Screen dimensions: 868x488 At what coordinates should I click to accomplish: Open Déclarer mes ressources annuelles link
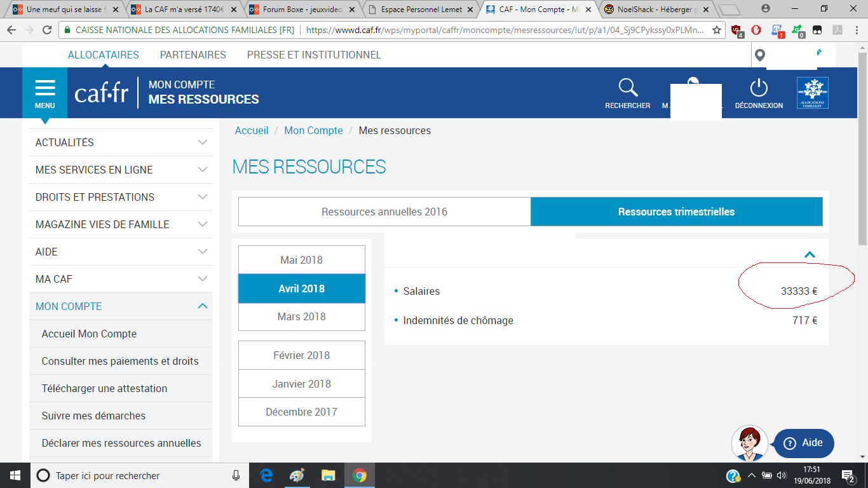pos(121,443)
